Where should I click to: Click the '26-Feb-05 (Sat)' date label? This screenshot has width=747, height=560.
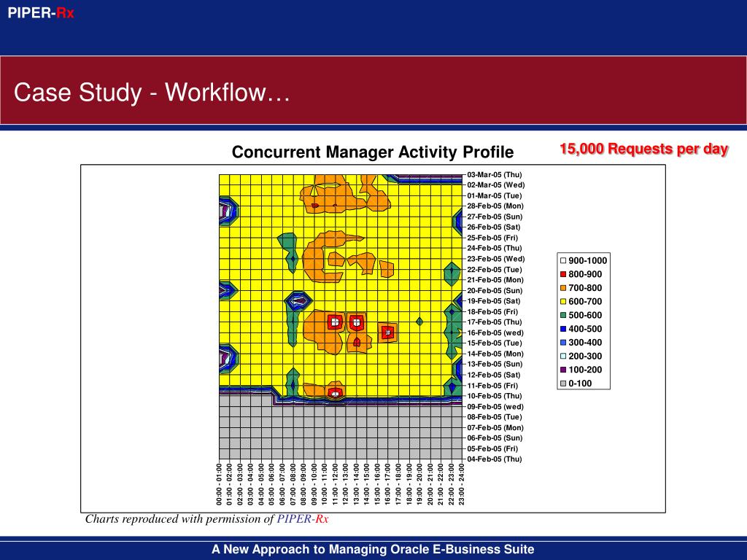click(x=494, y=227)
